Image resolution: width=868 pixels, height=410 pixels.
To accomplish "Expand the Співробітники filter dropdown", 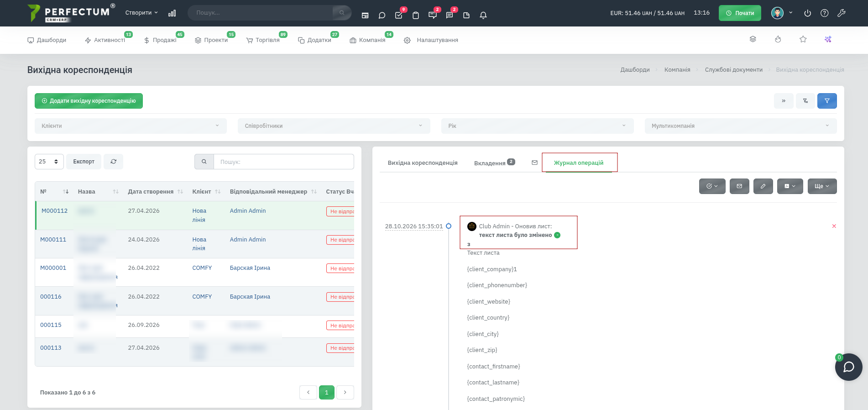I will 334,126.
